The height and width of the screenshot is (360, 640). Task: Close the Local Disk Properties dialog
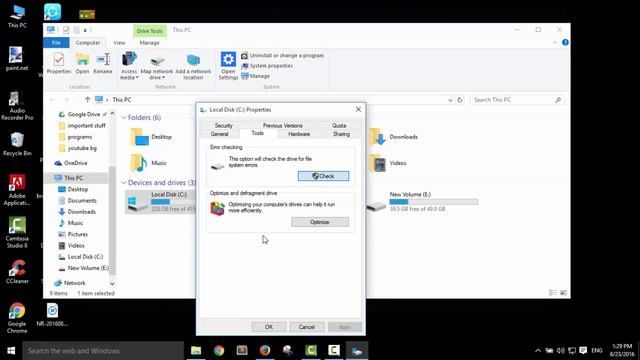pos(358,109)
